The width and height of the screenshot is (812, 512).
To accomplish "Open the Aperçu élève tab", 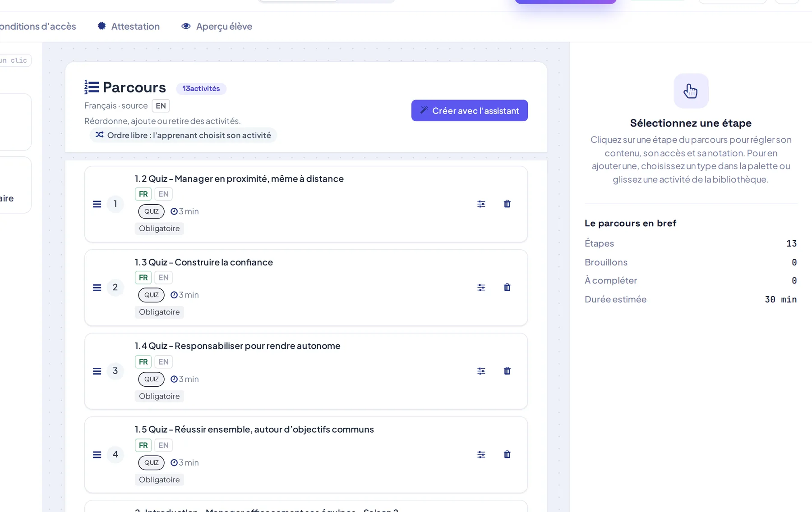I will 217,26.
